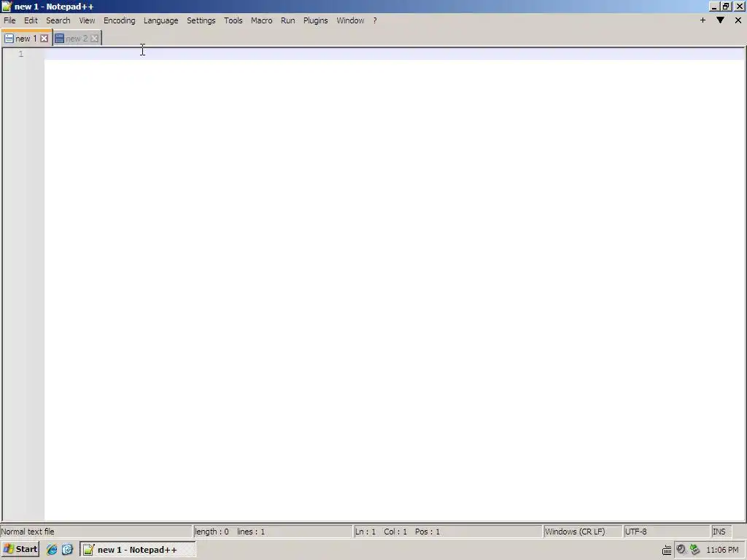The height and width of the screenshot is (560, 747).
Task: Open the File menu
Action: (x=9, y=20)
